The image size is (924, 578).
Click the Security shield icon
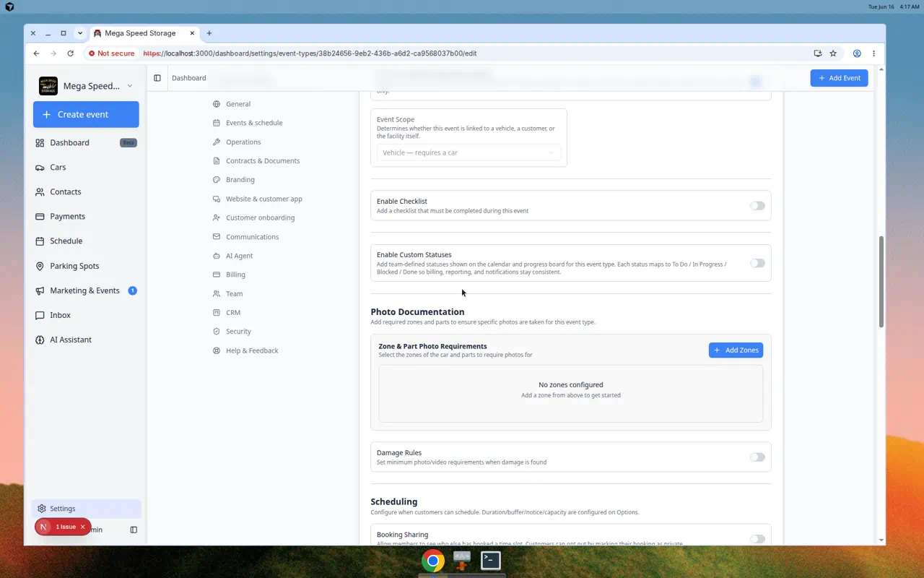pos(217,332)
